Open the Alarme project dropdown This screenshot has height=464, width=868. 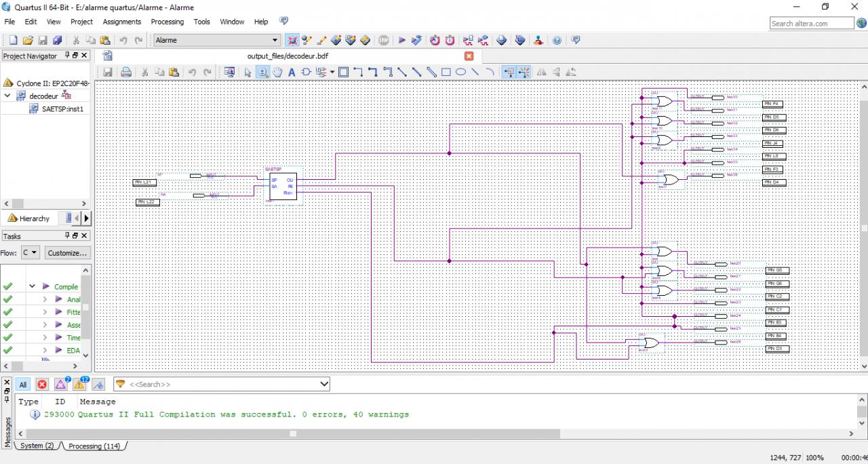click(275, 41)
